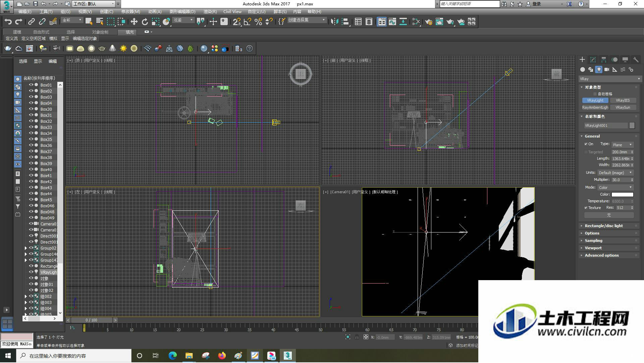
Task: Activate the Select and Move tool
Action: point(134,22)
